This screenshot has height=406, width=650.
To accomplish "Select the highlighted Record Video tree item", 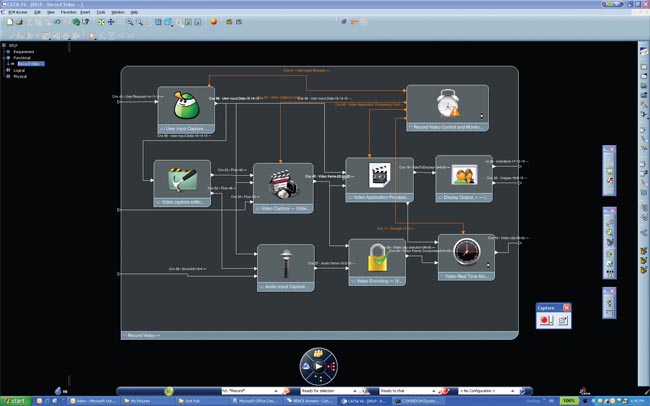I will (31, 64).
